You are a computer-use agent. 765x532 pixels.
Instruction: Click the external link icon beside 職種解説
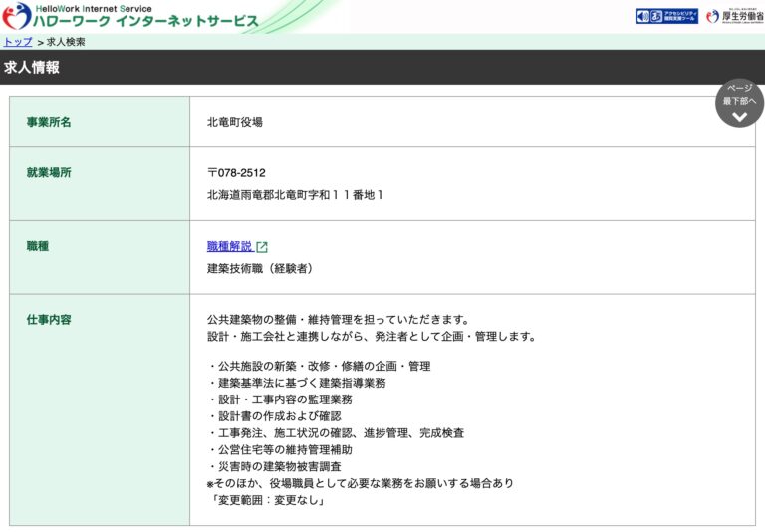point(262,247)
